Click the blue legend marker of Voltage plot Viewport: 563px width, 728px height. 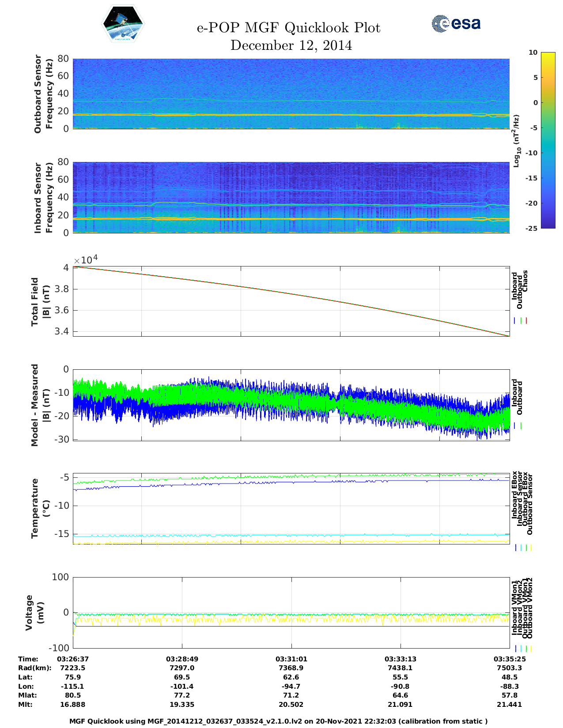point(515,649)
